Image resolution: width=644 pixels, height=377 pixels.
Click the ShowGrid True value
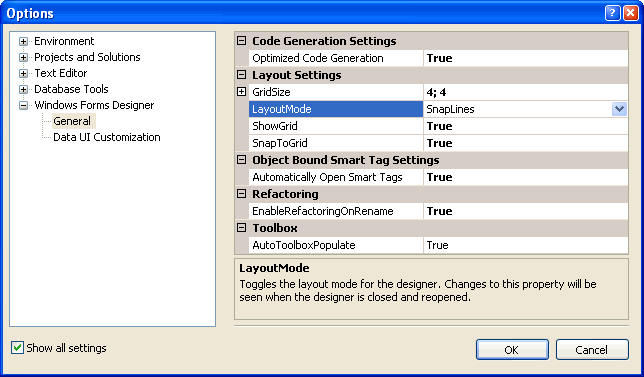[526, 126]
